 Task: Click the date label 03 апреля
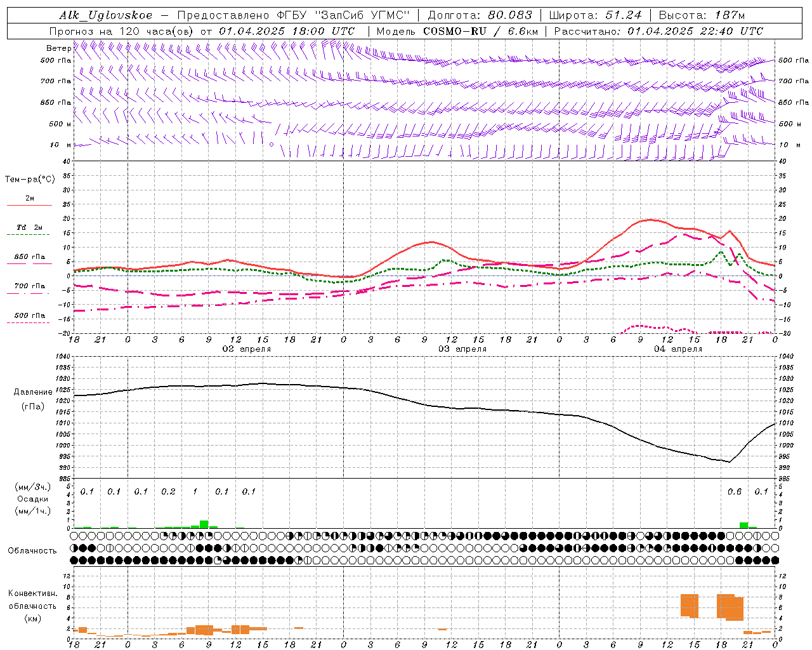coord(462,349)
